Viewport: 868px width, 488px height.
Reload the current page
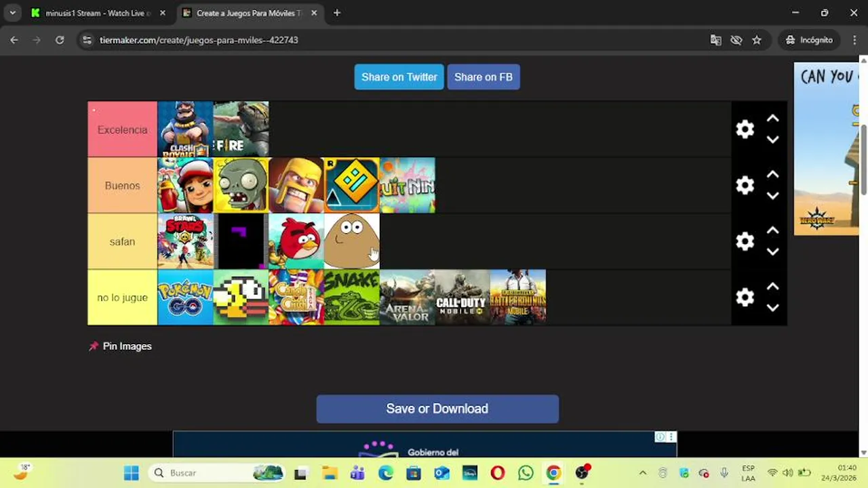click(60, 40)
